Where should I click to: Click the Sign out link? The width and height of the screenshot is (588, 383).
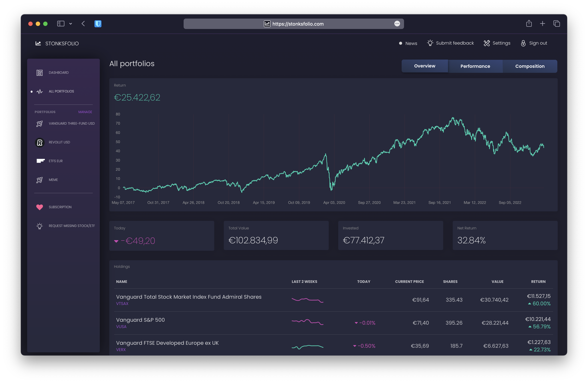pyautogui.click(x=538, y=43)
